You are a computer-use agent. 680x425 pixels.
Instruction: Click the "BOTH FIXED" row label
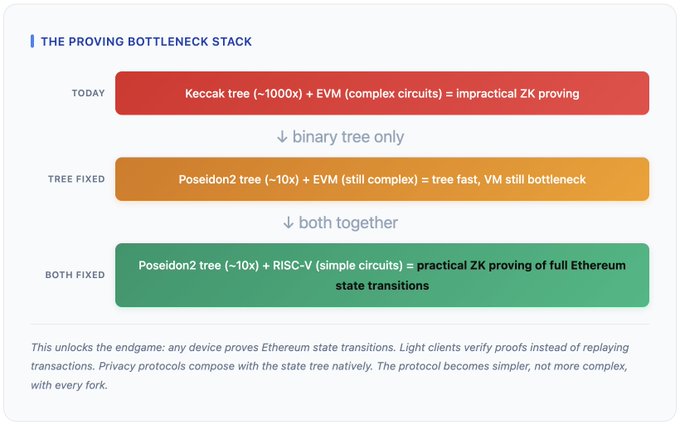coord(75,275)
